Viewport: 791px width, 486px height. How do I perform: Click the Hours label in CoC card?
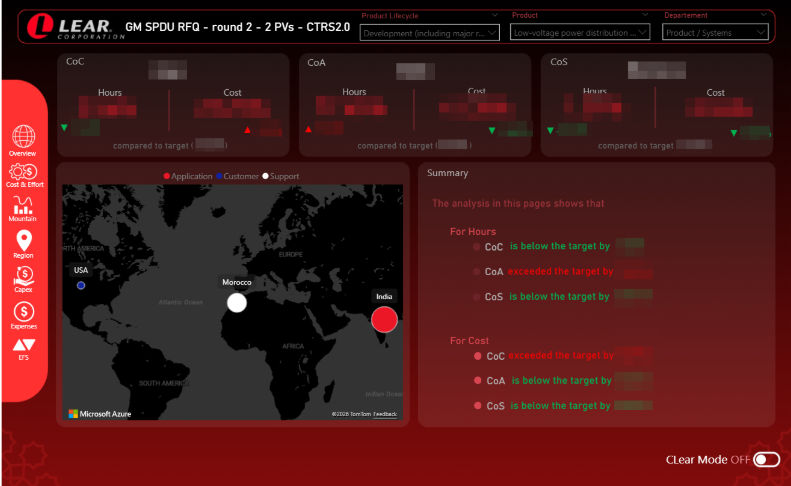coord(109,92)
